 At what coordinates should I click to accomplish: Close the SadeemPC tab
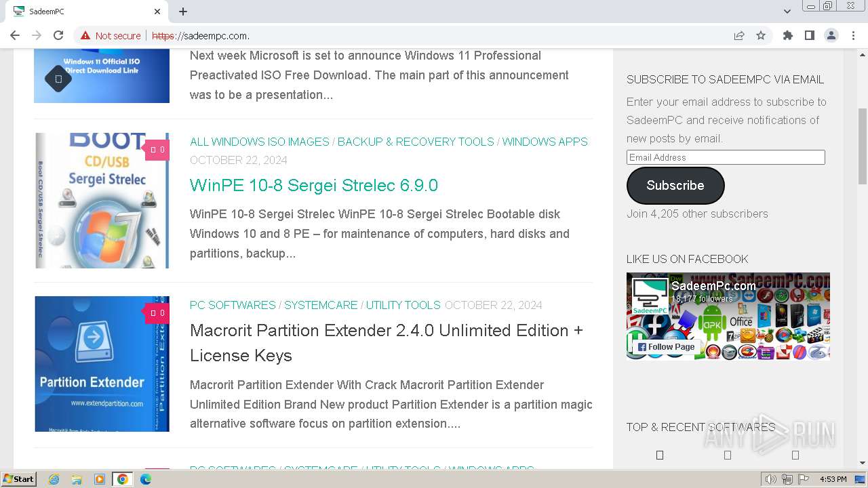(157, 12)
